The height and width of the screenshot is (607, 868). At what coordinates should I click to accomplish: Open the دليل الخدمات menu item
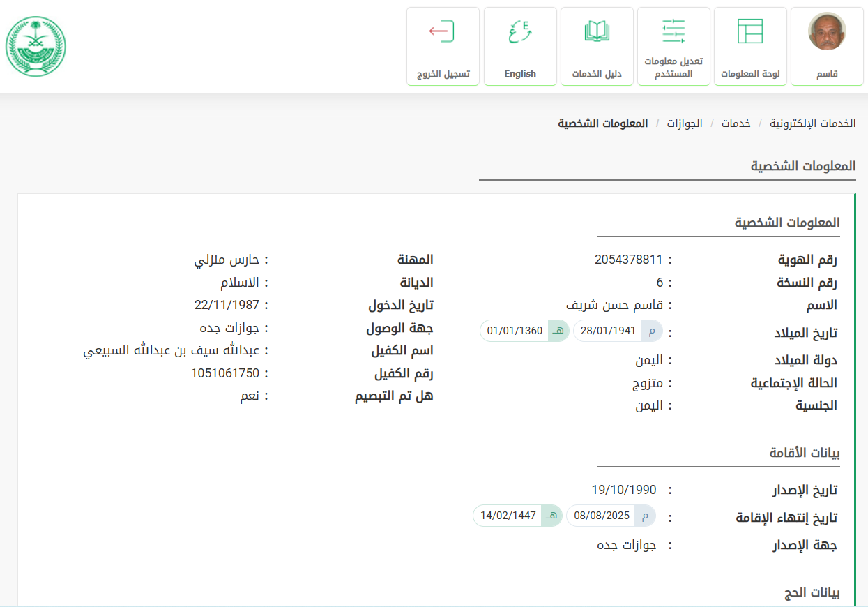pos(597,74)
